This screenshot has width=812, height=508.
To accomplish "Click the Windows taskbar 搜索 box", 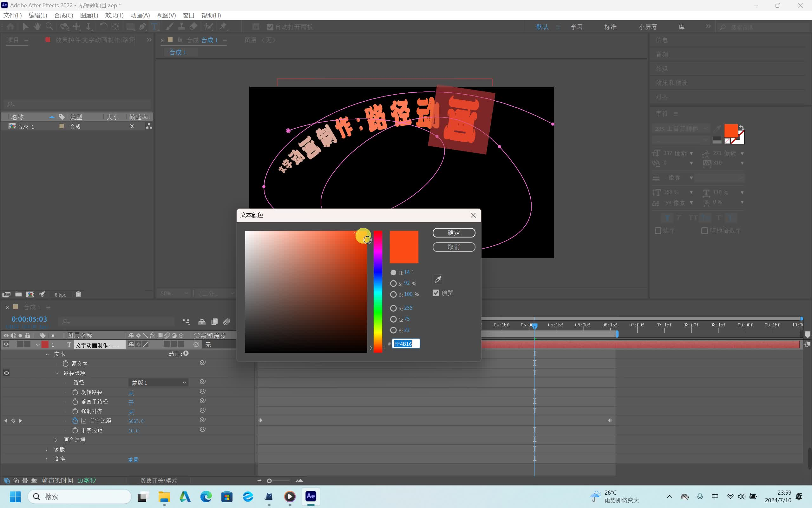I will click(x=80, y=497).
